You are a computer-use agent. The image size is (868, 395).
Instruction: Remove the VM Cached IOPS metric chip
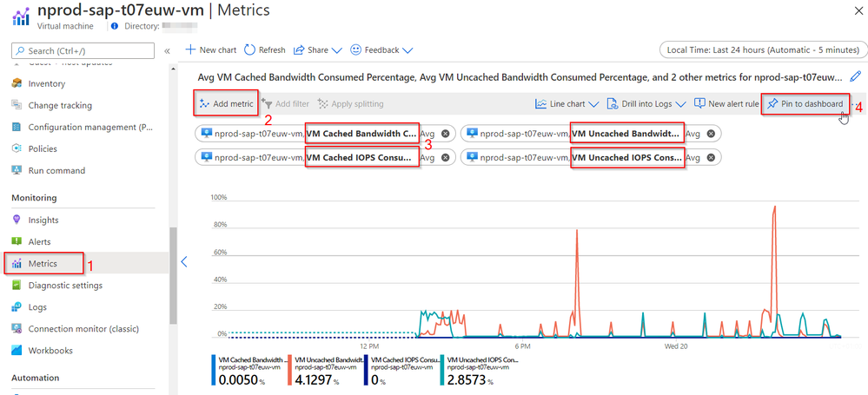coord(445,158)
